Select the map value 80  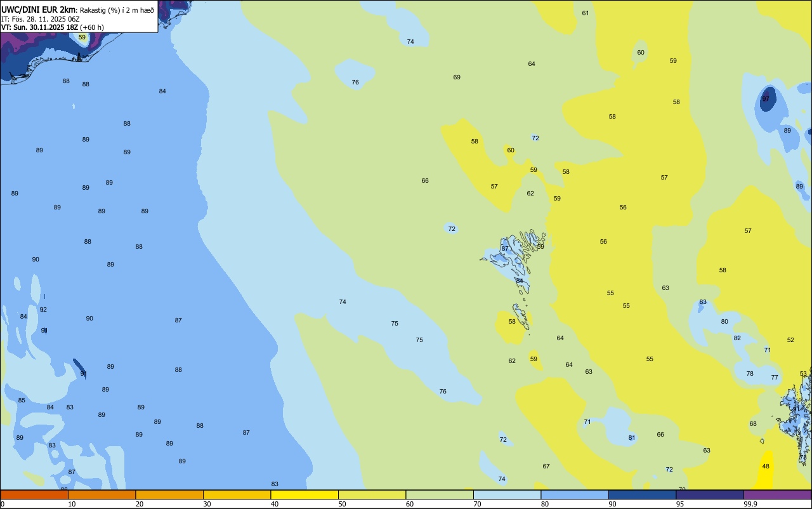point(724,322)
